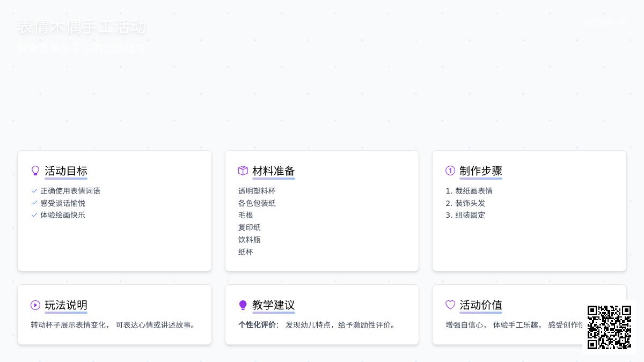Click the goal text 正确使用表情词语
The width and height of the screenshot is (644, 362).
[70, 191]
